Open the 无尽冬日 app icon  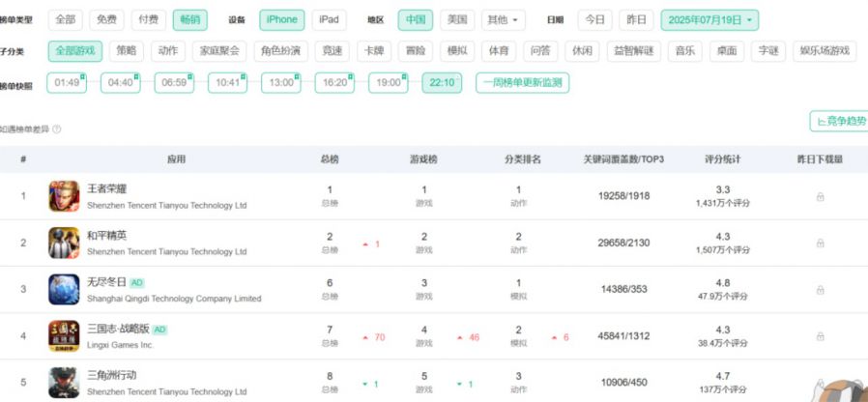(x=64, y=289)
